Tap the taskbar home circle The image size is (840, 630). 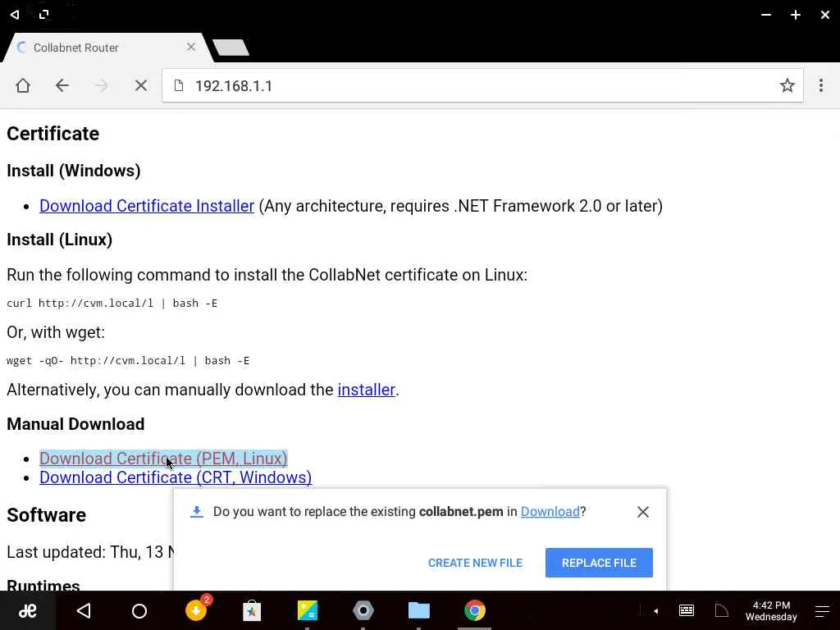139,610
